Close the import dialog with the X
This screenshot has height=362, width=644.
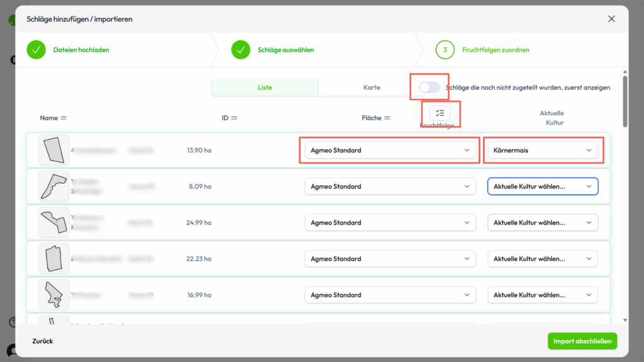tap(611, 19)
